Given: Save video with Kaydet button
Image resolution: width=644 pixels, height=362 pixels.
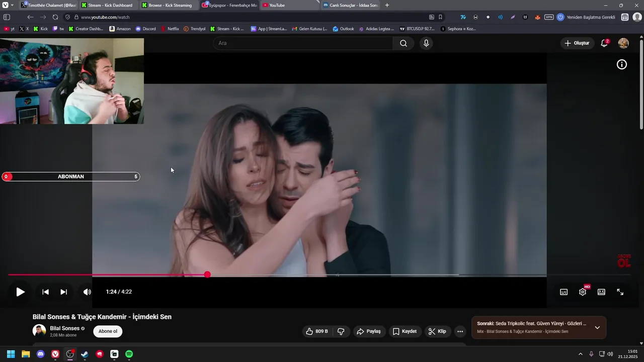Looking at the screenshot, I should coord(405,331).
